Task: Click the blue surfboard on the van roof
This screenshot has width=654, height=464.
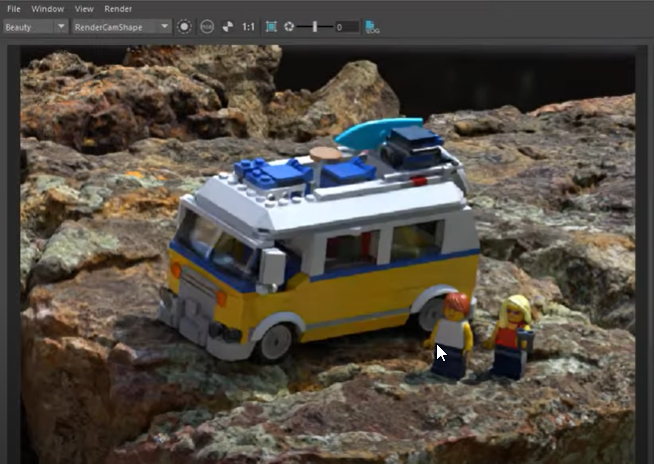Action: coord(365,134)
